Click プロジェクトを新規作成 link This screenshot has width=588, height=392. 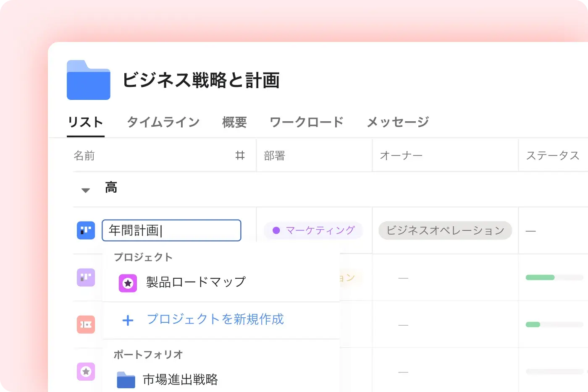tap(215, 319)
